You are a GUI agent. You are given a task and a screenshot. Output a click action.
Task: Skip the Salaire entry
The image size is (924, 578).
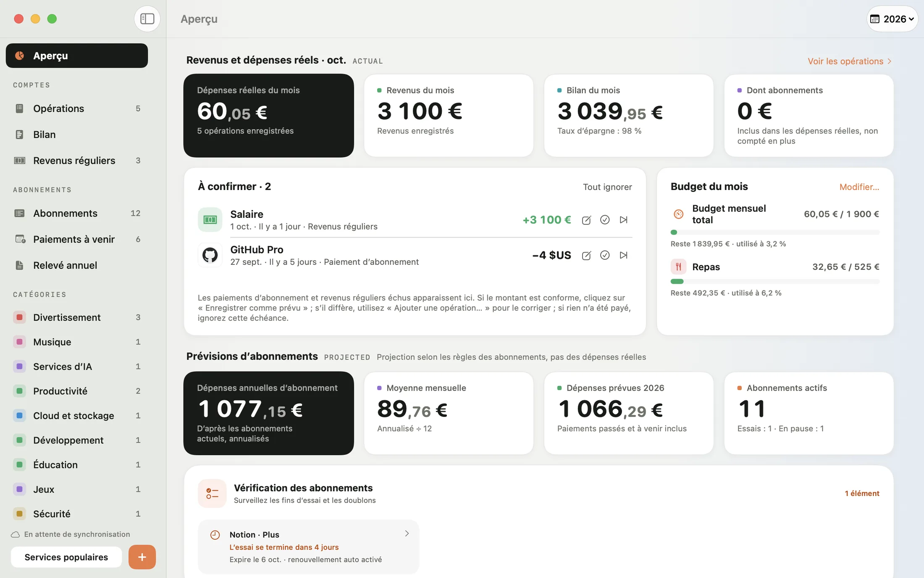[x=624, y=220]
